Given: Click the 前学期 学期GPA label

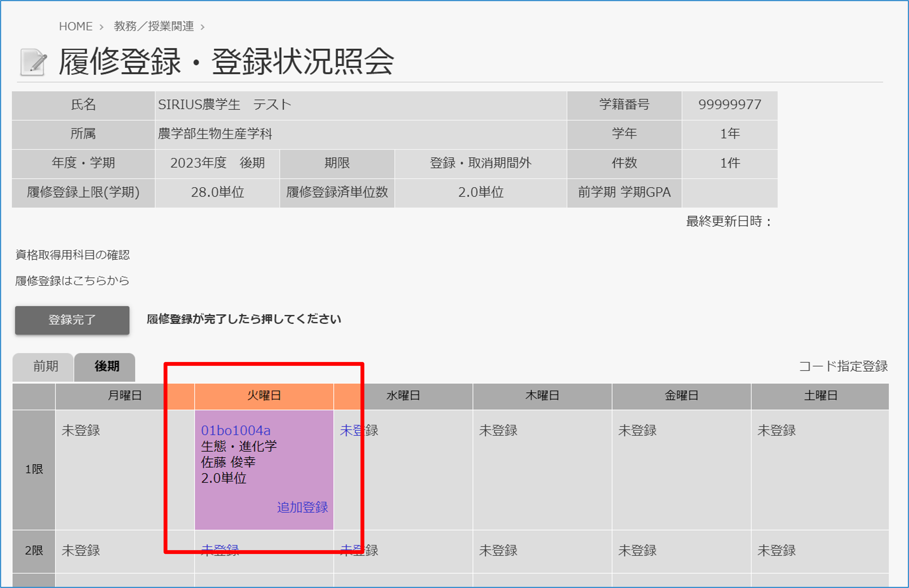Looking at the screenshot, I should pyautogui.click(x=624, y=192).
